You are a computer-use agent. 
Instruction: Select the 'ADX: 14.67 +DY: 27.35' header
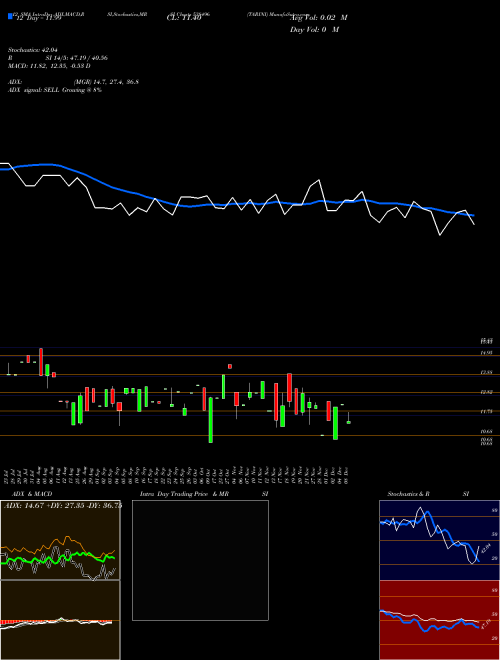(x=62, y=505)
